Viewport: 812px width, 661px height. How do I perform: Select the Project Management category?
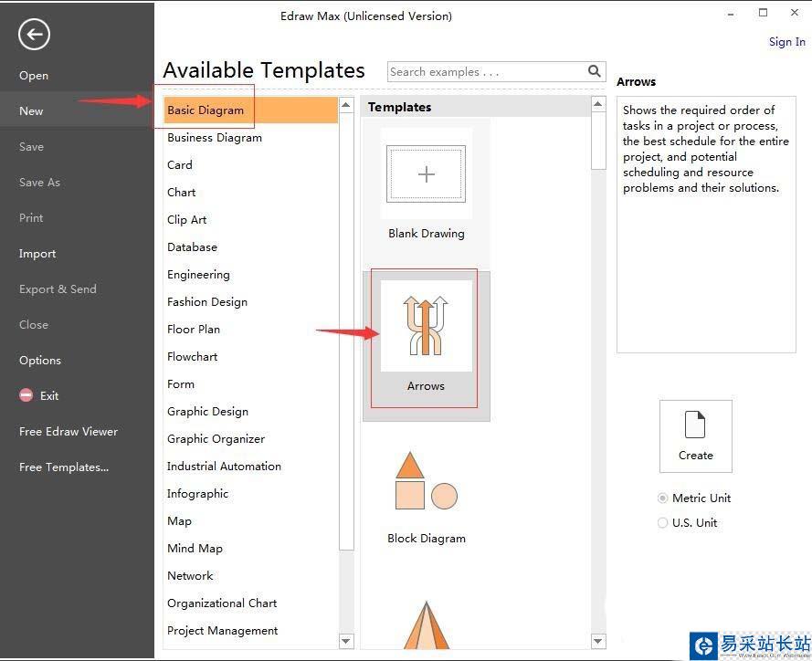(x=222, y=631)
